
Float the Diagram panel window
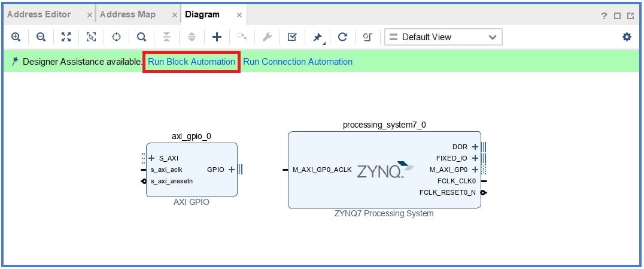click(x=630, y=16)
